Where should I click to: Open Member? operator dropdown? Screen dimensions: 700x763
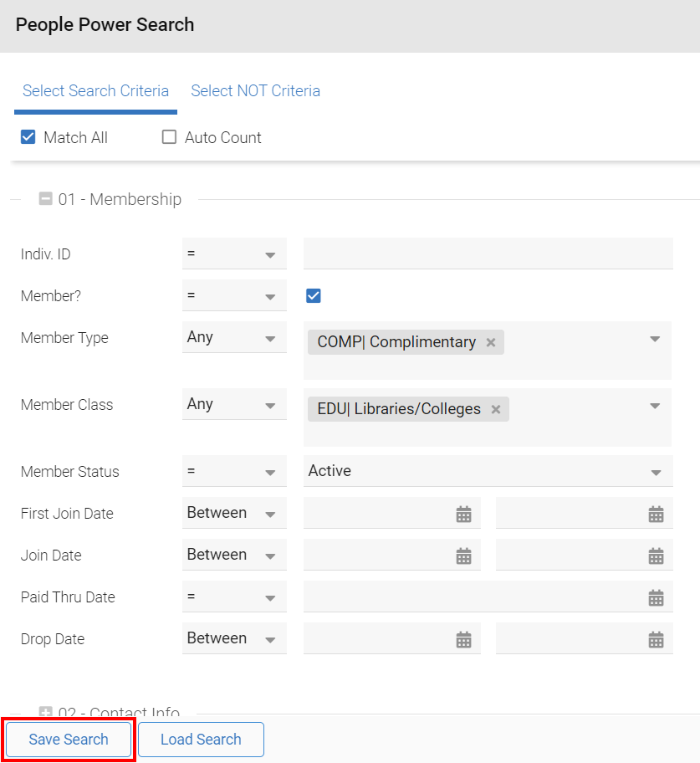(x=234, y=295)
